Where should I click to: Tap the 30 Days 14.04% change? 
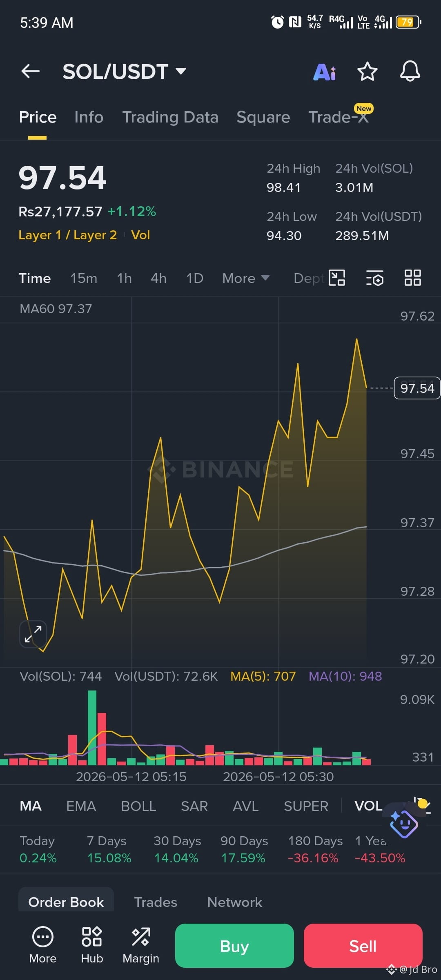pos(177,849)
